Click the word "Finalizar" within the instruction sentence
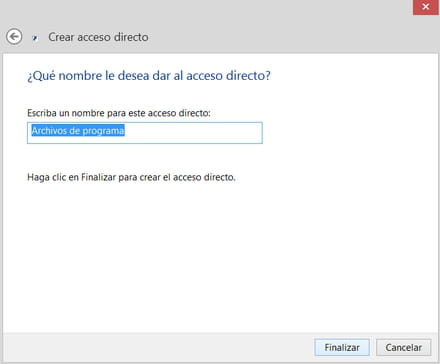440x364 pixels. click(99, 177)
